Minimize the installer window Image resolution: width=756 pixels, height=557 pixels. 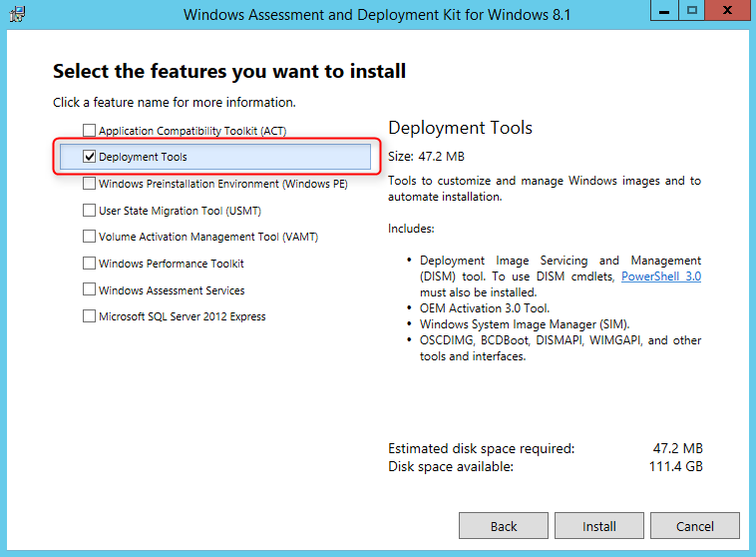662,12
